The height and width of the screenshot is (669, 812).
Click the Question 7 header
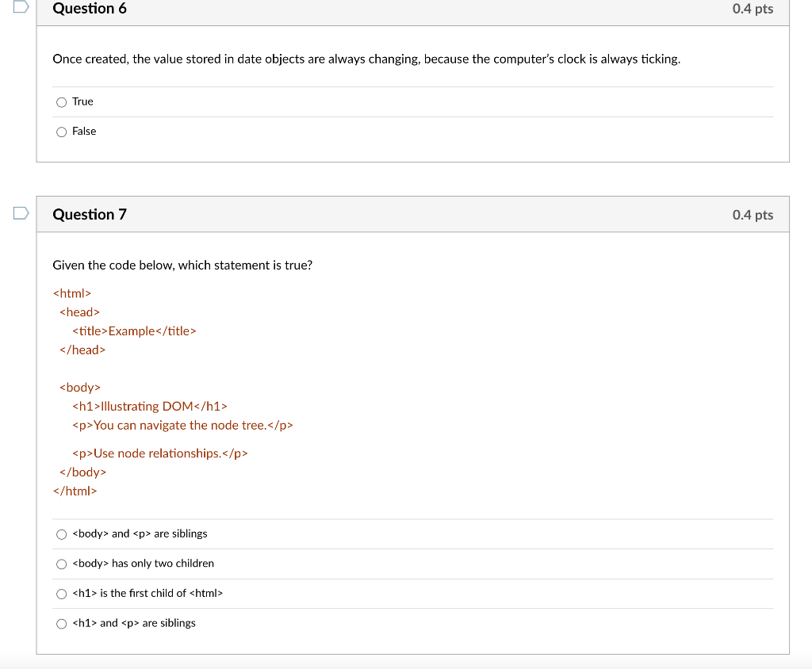[90, 214]
